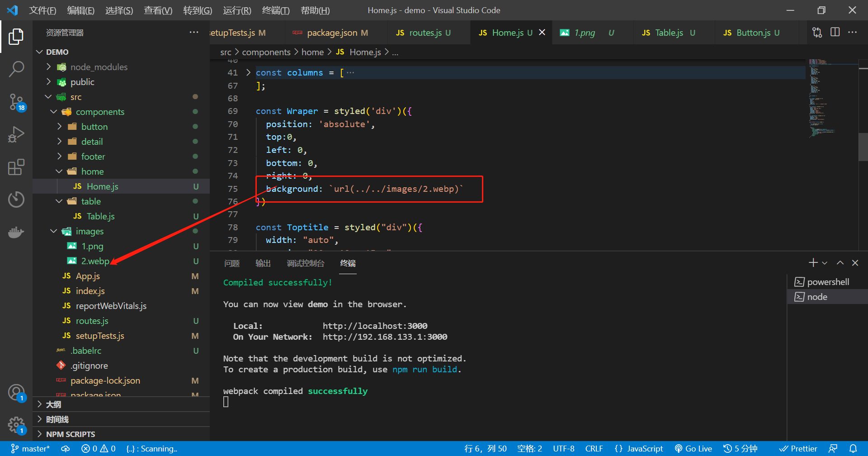Open the Accounts menu icon
This screenshot has width=868, height=456.
click(17, 393)
